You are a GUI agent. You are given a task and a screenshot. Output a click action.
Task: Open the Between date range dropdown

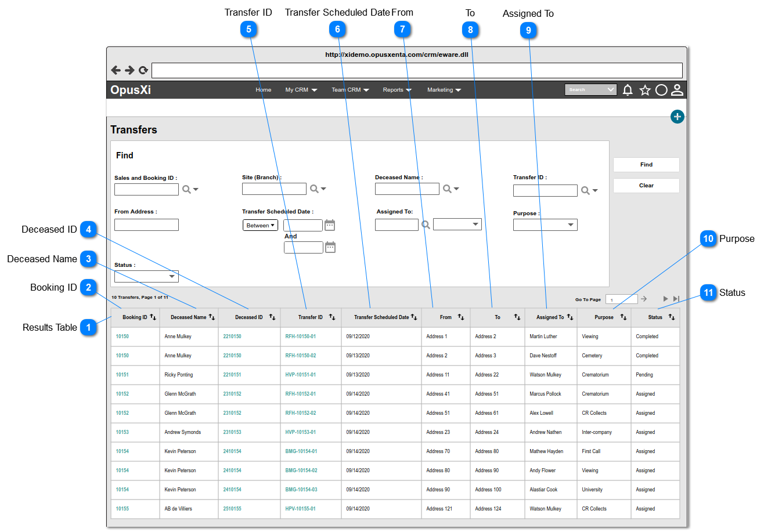coord(260,225)
